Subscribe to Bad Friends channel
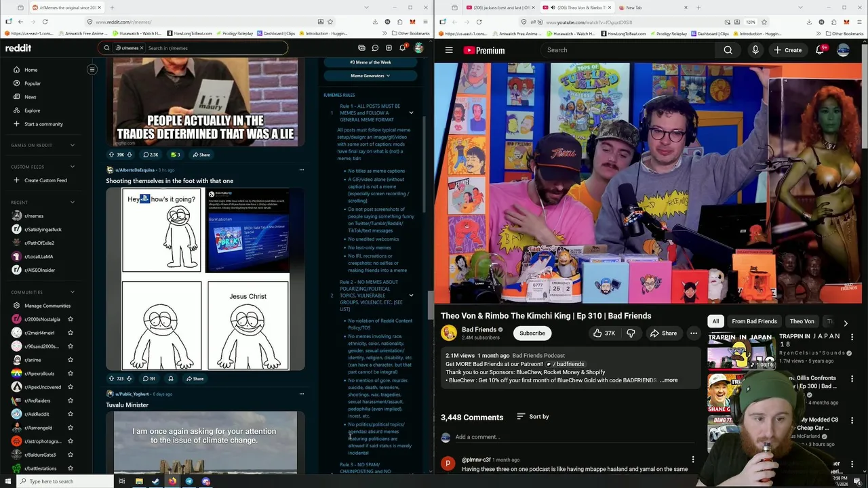Viewport: 868px width, 488px height. tap(532, 333)
